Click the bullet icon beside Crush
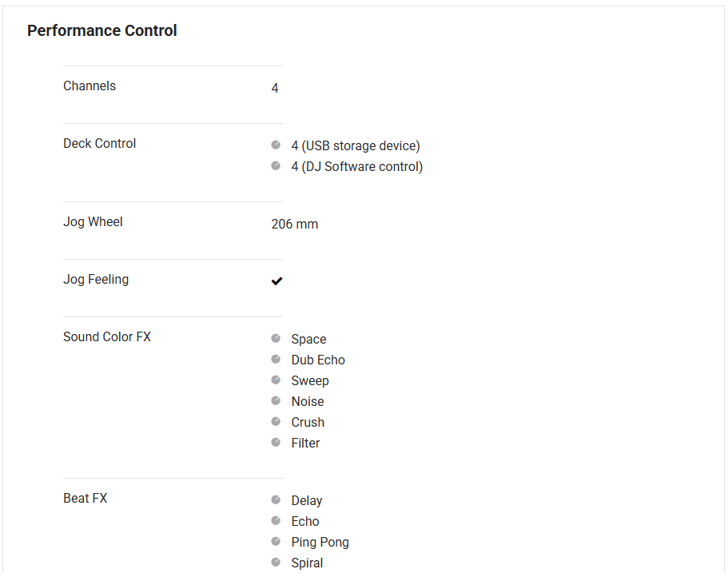This screenshot has height=573, width=728. (x=276, y=422)
